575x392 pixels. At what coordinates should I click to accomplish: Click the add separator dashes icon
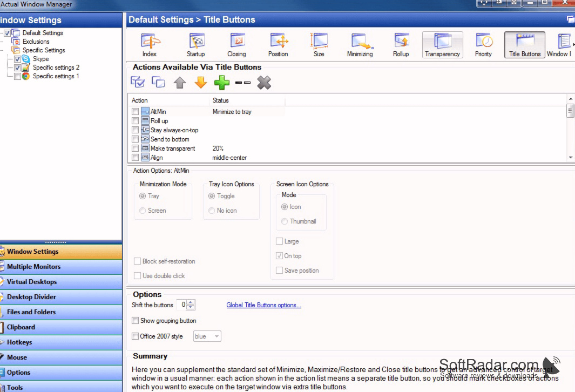pos(243,83)
